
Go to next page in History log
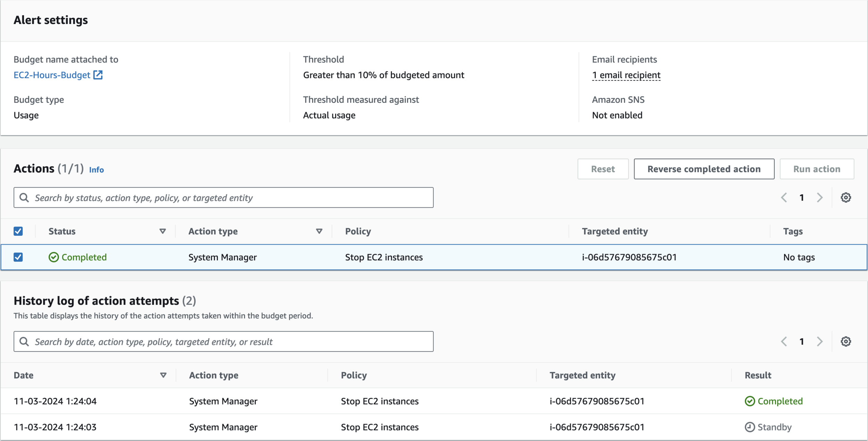coord(820,342)
